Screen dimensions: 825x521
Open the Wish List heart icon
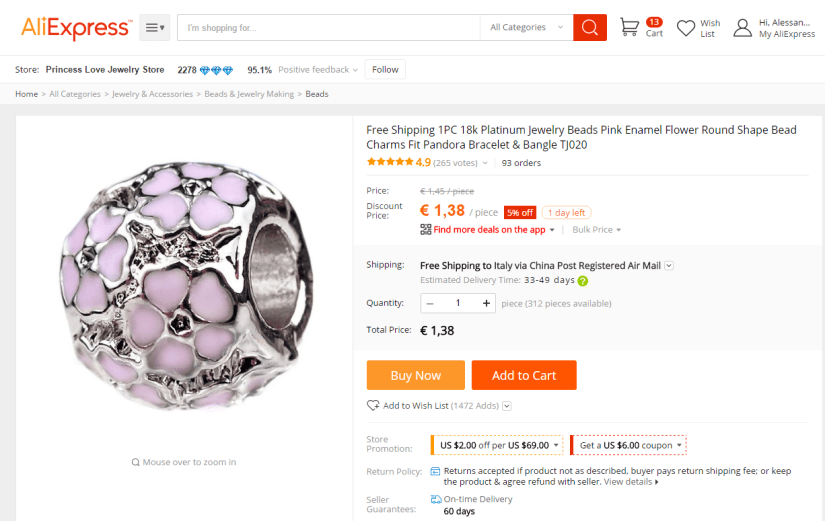click(686, 28)
